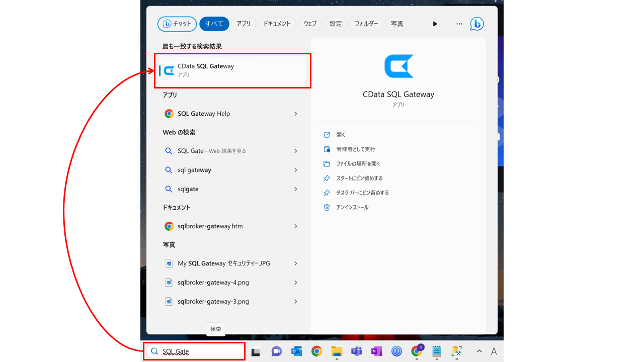Viewport: 644px width, 362px height.
Task: Open the CData SQL Gateway best match result
Action: [232, 70]
